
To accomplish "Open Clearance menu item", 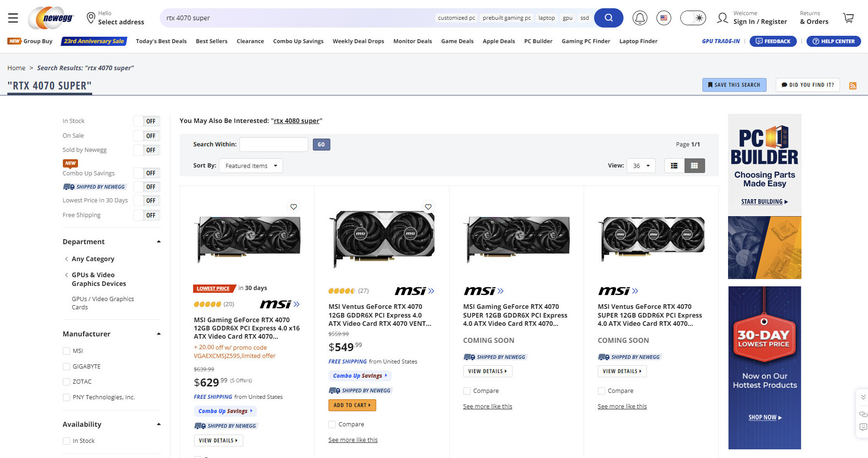I will point(250,41).
